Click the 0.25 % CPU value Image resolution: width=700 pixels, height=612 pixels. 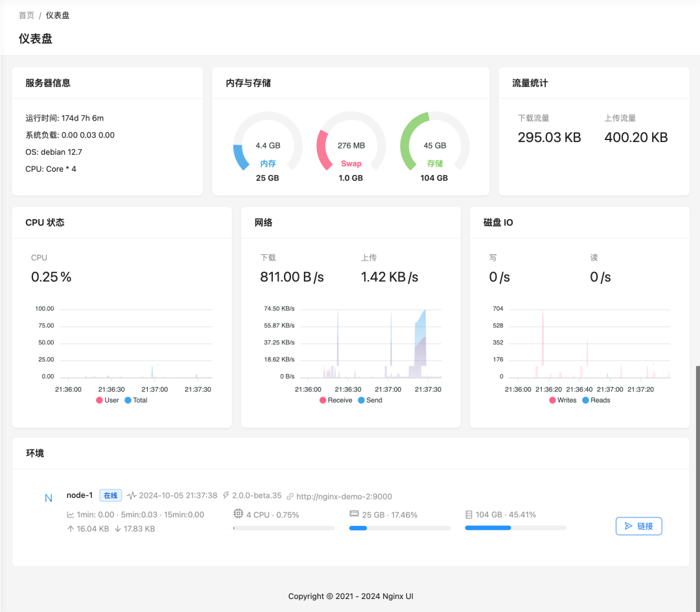(51, 277)
